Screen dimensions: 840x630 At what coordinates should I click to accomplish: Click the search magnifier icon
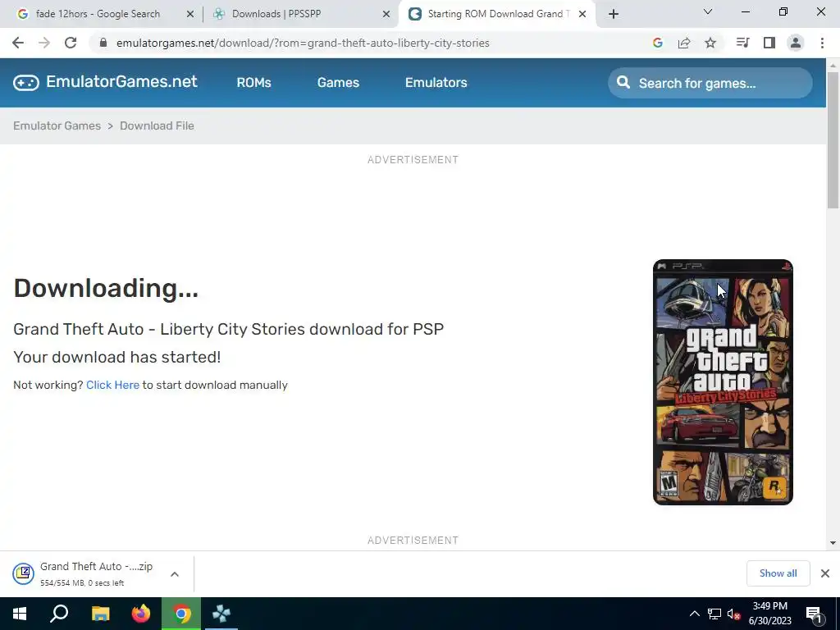click(x=623, y=82)
